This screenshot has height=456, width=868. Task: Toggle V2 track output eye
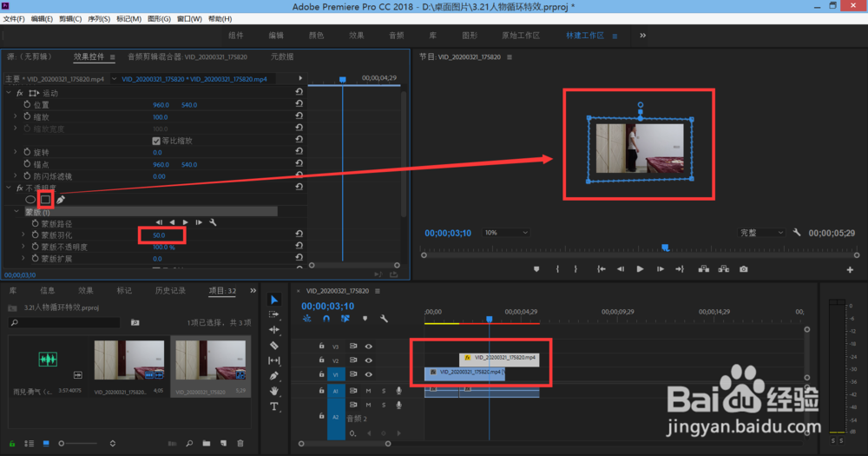(368, 360)
